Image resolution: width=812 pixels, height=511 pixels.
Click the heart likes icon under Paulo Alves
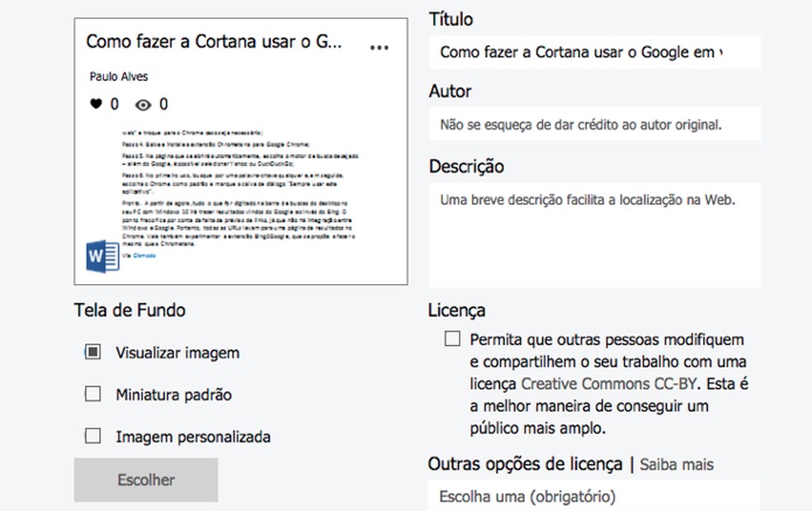click(96, 104)
